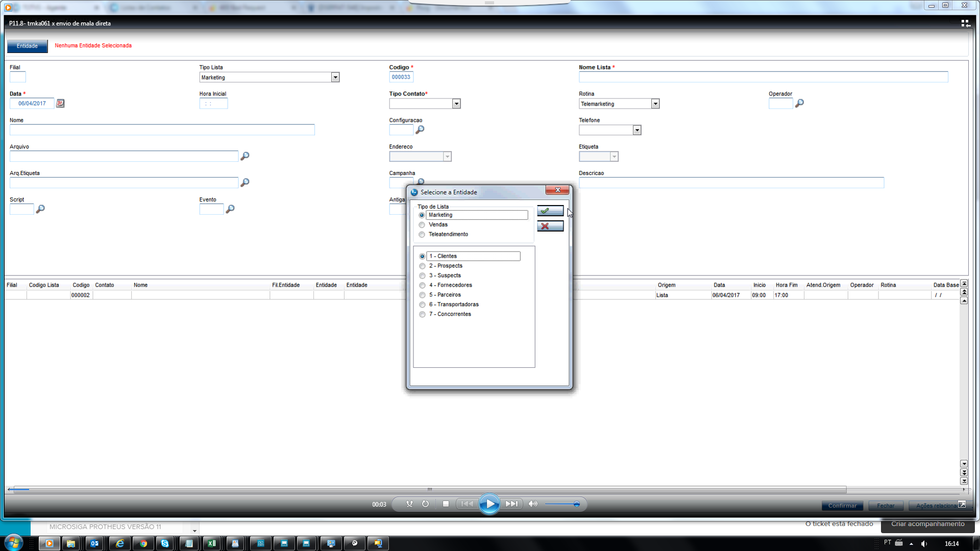Click the Entidade tab button
This screenshot has height=551, width=980.
27,46
